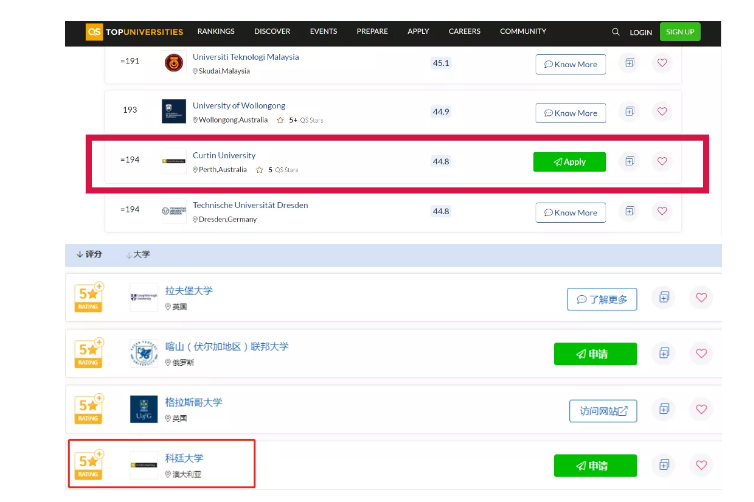This screenshot has height=502, width=754.
Task: Add Curtin University to compare list
Action: coord(629,161)
